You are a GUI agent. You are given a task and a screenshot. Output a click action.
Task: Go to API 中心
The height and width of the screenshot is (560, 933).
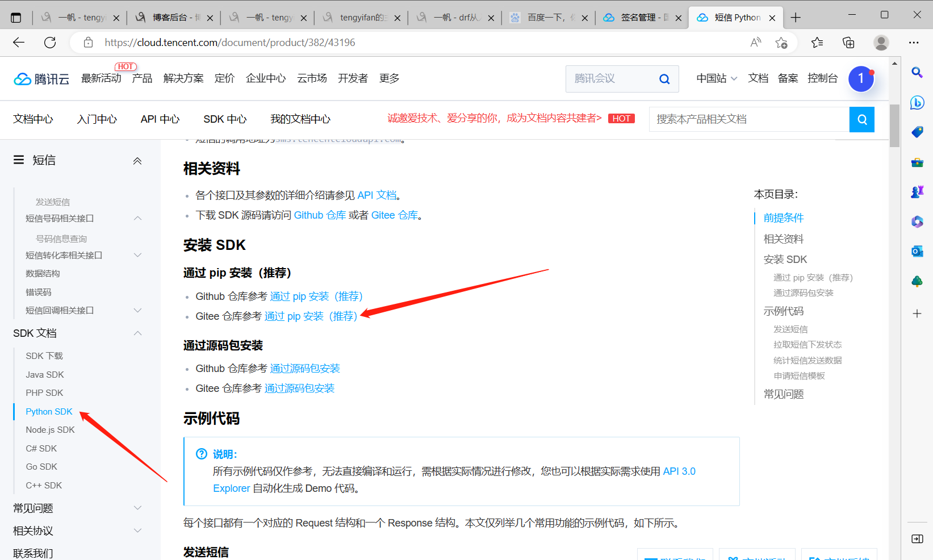pos(160,119)
